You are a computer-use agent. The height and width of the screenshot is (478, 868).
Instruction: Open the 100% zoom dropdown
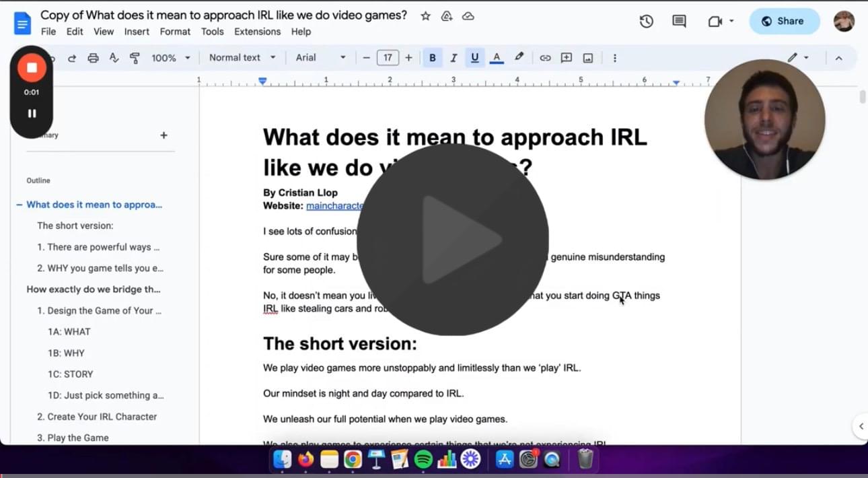171,58
